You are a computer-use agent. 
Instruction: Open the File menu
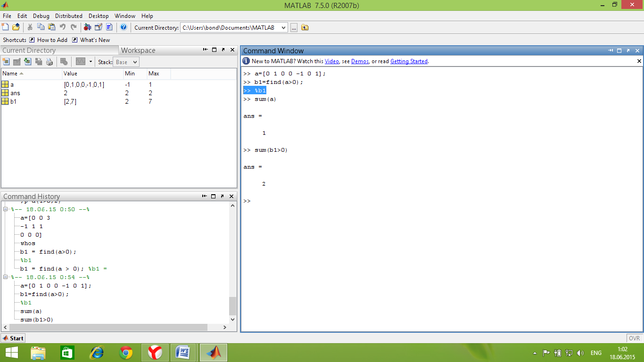(7, 16)
